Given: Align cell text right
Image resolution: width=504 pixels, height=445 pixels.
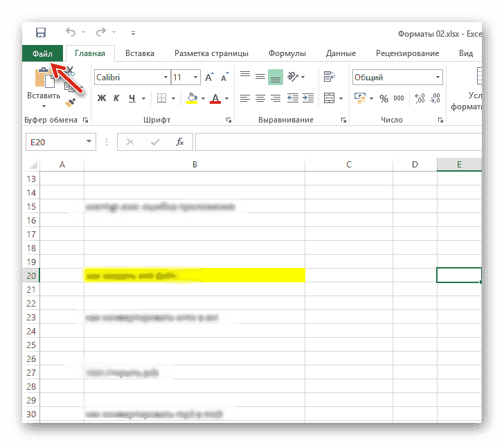Looking at the screenshot, I should (x=276, y=98).
